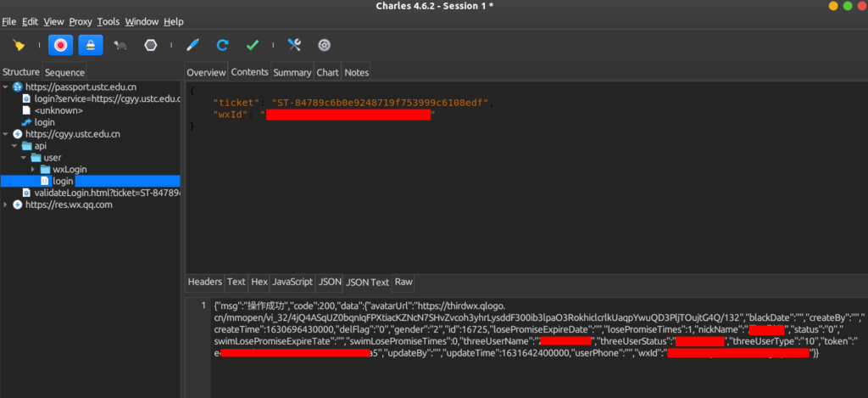The height and width of the screenshot is (398, 868).
Task: Select the Raw response tab
Action: click(403, 282)
